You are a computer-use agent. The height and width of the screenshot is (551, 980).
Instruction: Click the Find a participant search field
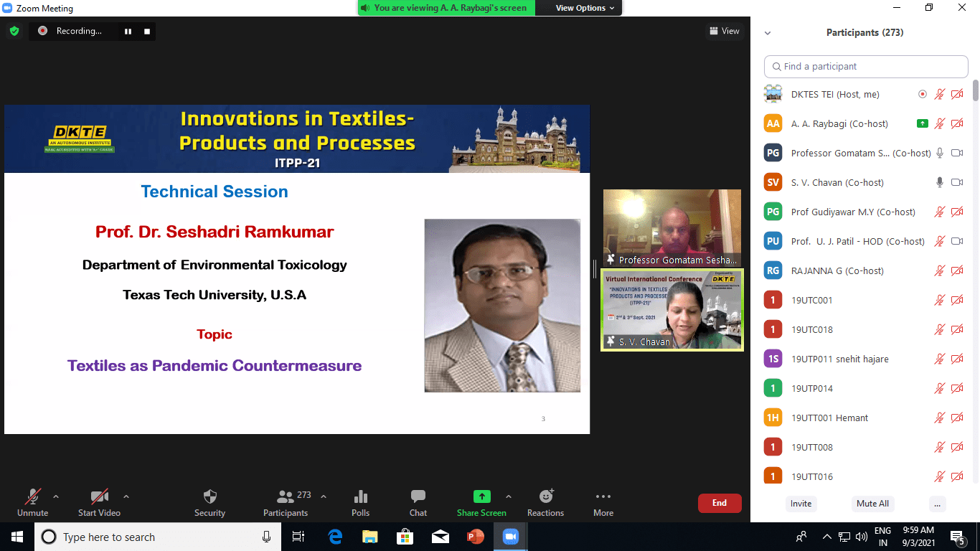point(866,67)
